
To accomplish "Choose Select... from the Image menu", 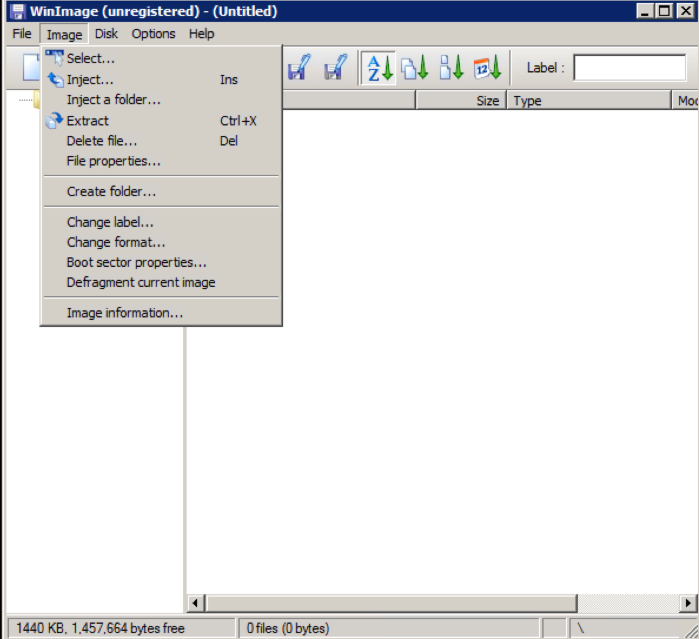I will point(161,58).
